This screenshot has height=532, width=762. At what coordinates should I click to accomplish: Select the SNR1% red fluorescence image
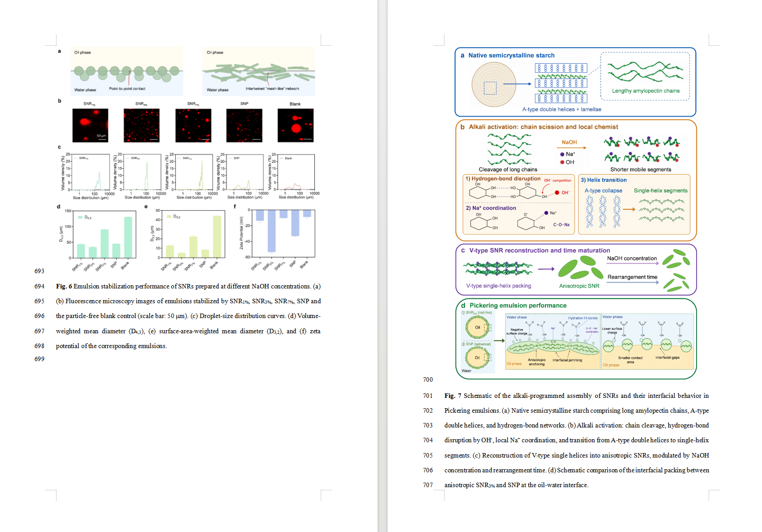click(x=90, y=125)
